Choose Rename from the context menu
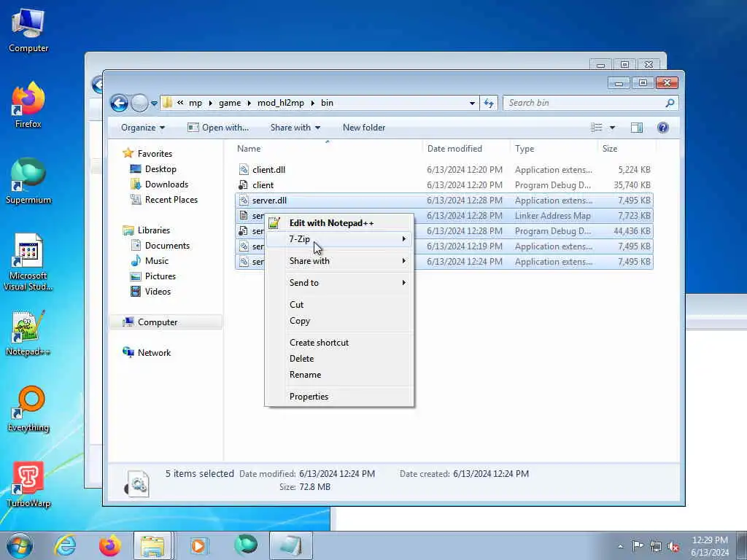 (x=339, y=375)
